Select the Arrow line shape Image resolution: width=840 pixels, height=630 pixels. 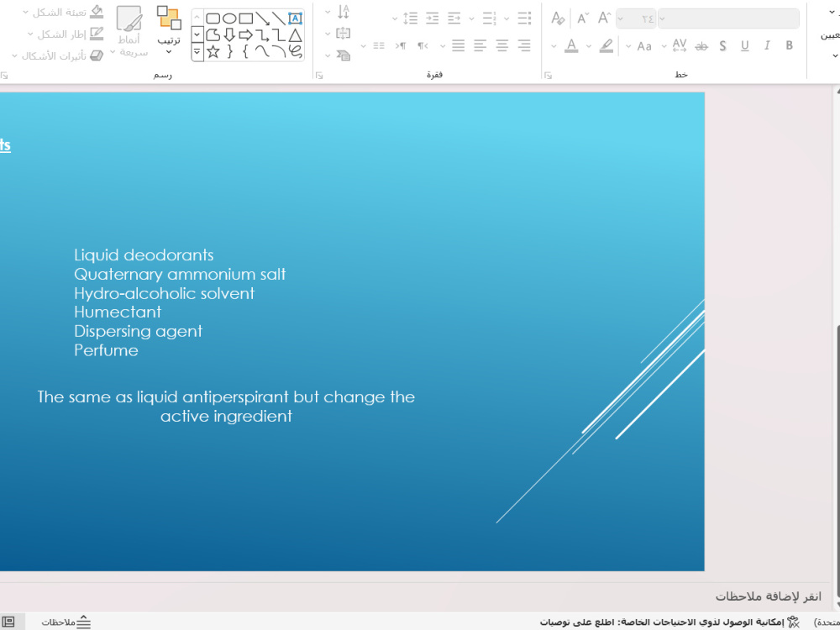click(262, 18)
